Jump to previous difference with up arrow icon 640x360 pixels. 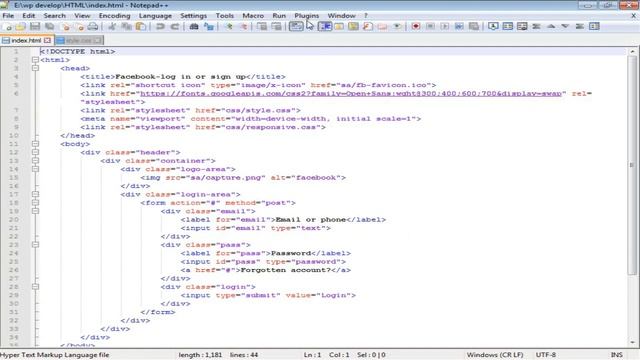point(551,27)
